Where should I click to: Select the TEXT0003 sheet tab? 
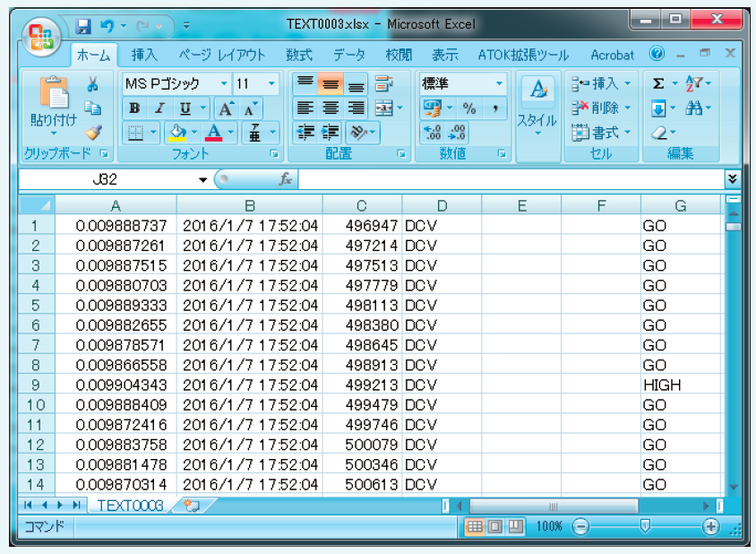point(130,506)
